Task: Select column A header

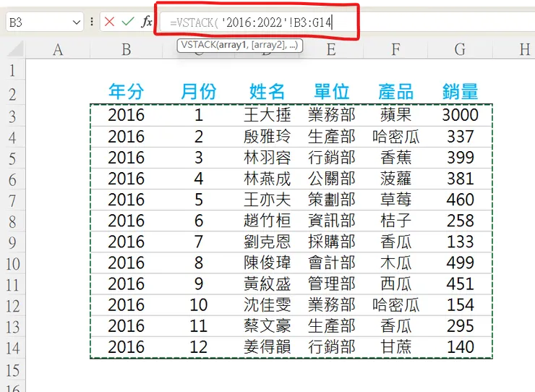Action: point(58,50)
